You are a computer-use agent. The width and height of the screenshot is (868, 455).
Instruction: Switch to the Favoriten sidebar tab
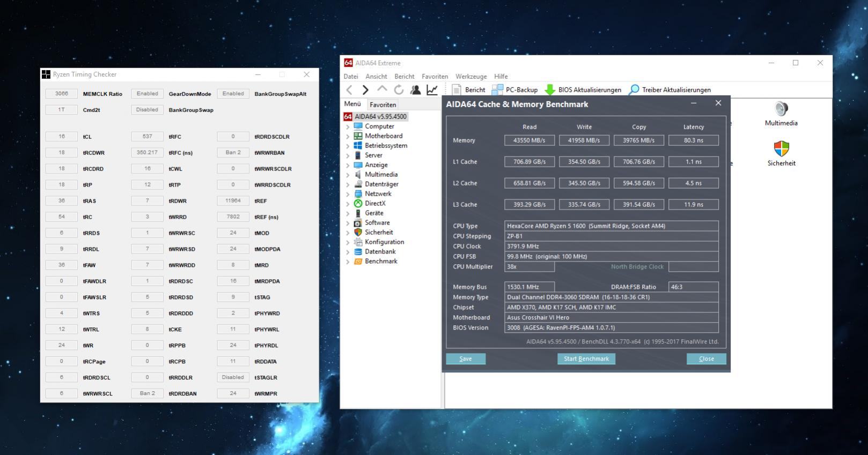click(383, 105)
